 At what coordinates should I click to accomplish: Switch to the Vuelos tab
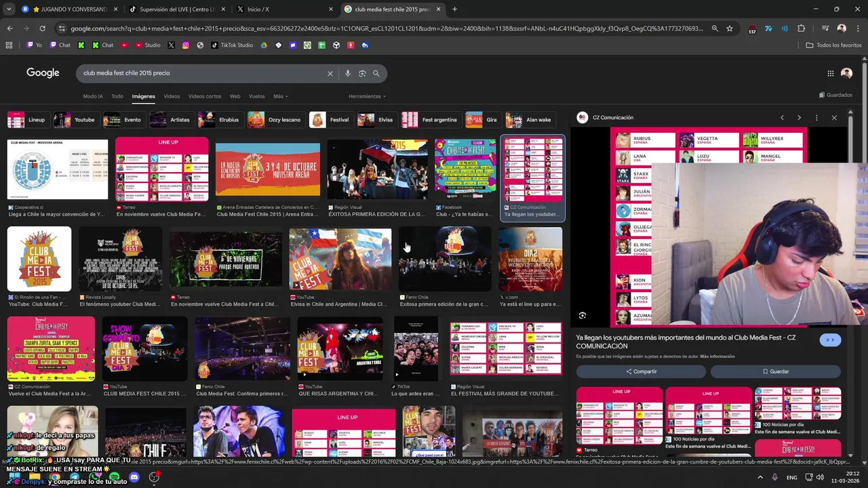(257, 96)
